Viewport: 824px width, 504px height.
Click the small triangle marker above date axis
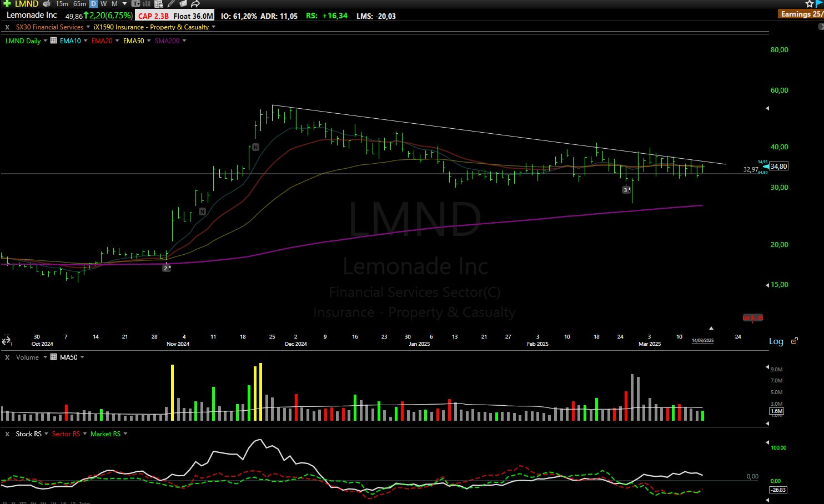[711, 328]
